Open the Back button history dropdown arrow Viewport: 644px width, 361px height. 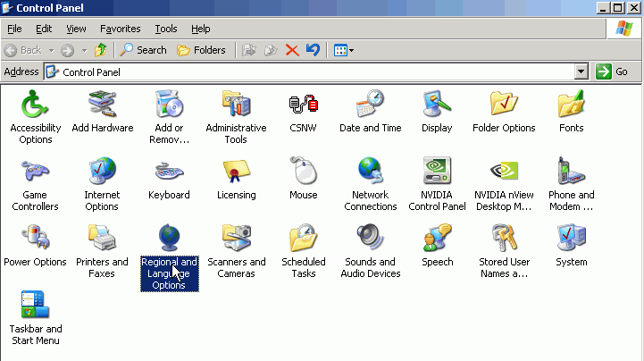(51, 50)
